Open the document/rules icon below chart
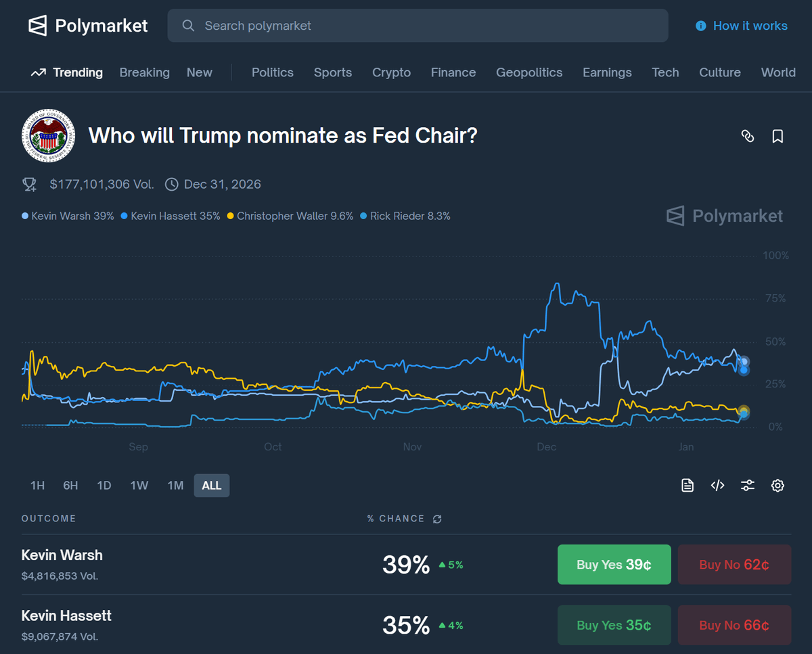Screen dimensions: 812x654 687,485
